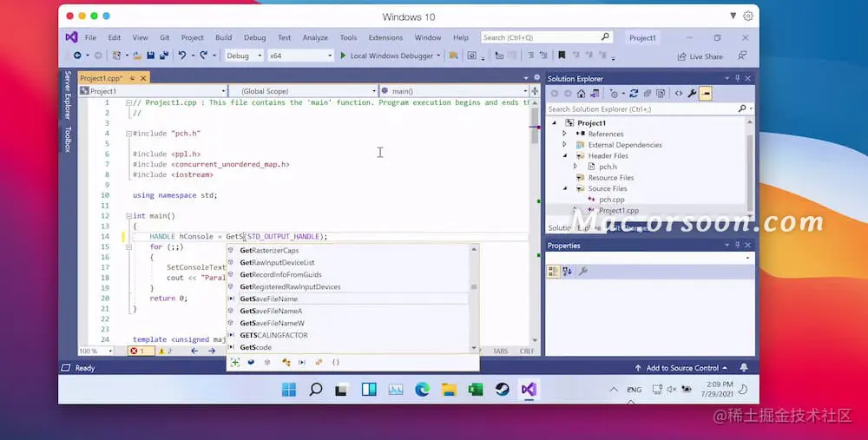The width and height of the screenshot is (868, 440).
Task: Open the Build menu
Action: point(224,37)
